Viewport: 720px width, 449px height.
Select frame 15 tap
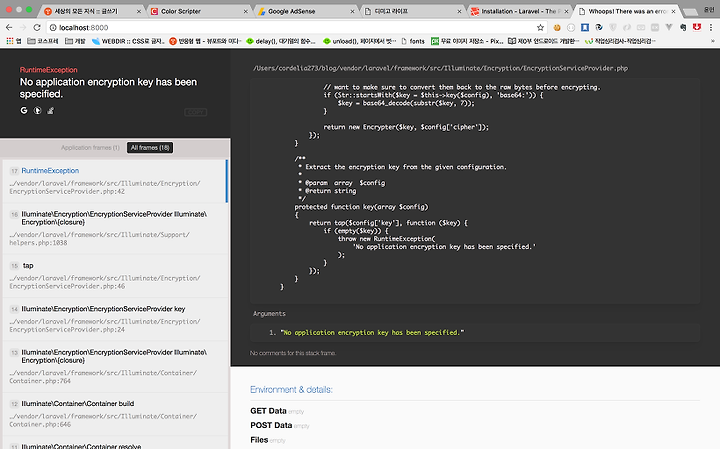click(113, 276)
